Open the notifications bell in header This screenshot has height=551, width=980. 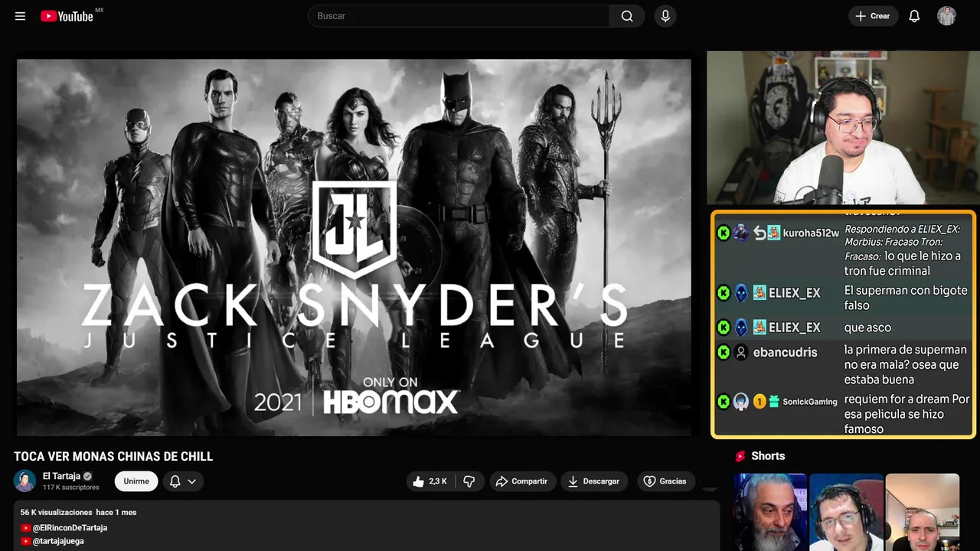pyautogui.click(x=914, y=16)
